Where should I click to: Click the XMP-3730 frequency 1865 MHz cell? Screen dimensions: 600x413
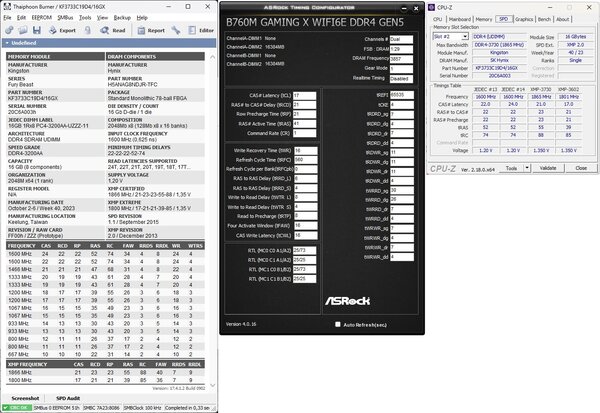coord(541,97)
